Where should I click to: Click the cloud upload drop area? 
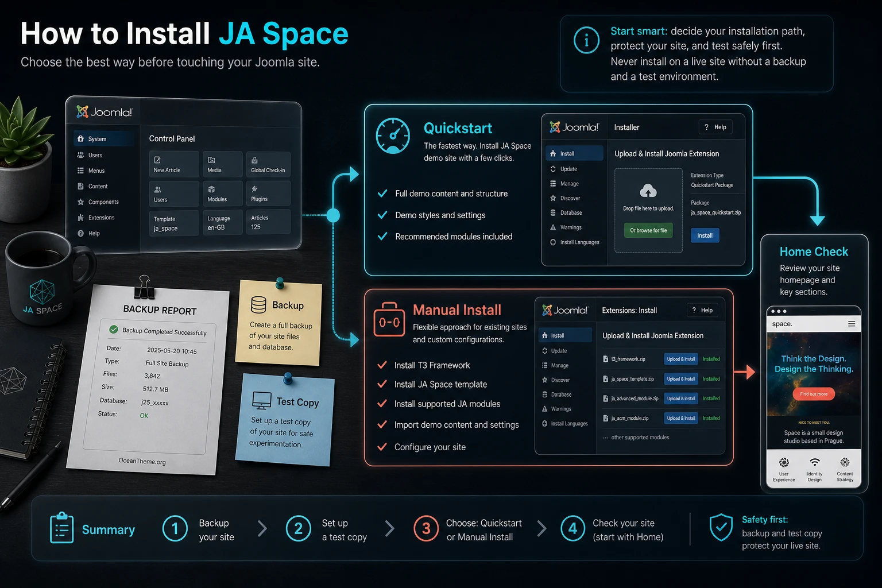point(648,210)
